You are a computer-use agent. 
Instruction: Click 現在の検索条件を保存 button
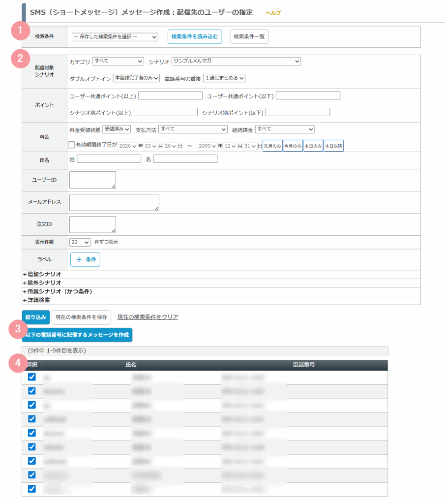(81, 317)
